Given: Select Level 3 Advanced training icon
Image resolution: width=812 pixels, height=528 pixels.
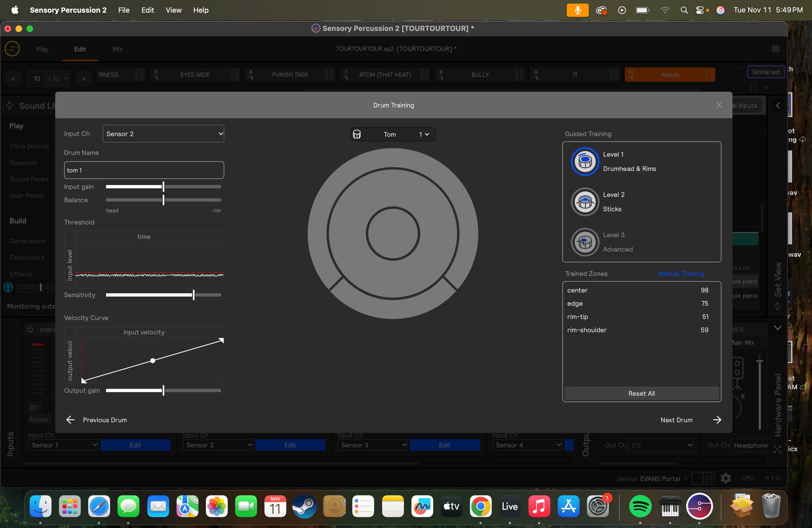Looking at the screenshot, I should point(585,242).
